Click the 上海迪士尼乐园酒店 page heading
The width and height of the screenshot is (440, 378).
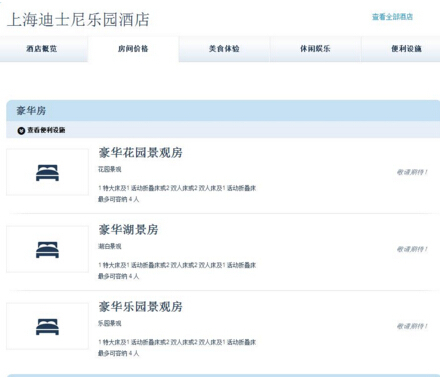(78, 19)
